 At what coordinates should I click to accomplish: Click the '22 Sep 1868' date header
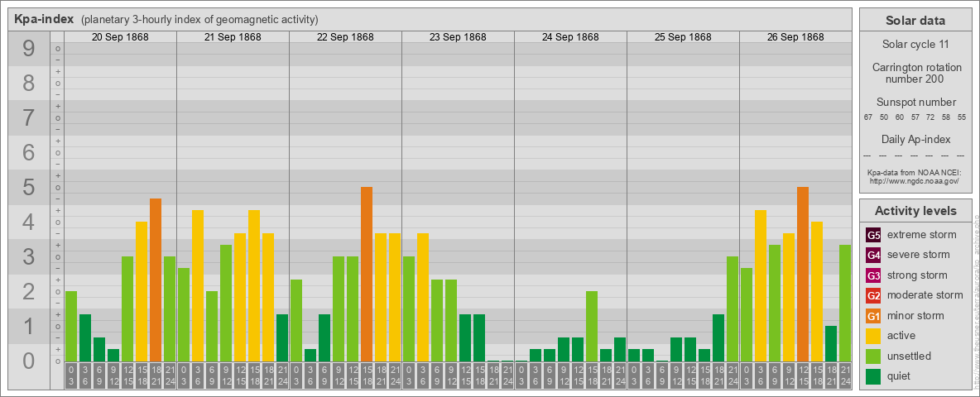pyautogui.click(x=345, y=37)
